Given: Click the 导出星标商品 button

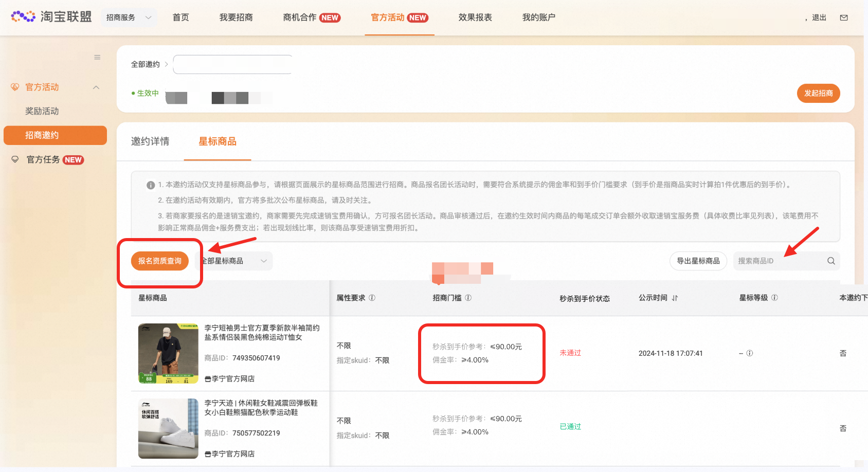Looking at the screenshot, I should coord(698,261).
